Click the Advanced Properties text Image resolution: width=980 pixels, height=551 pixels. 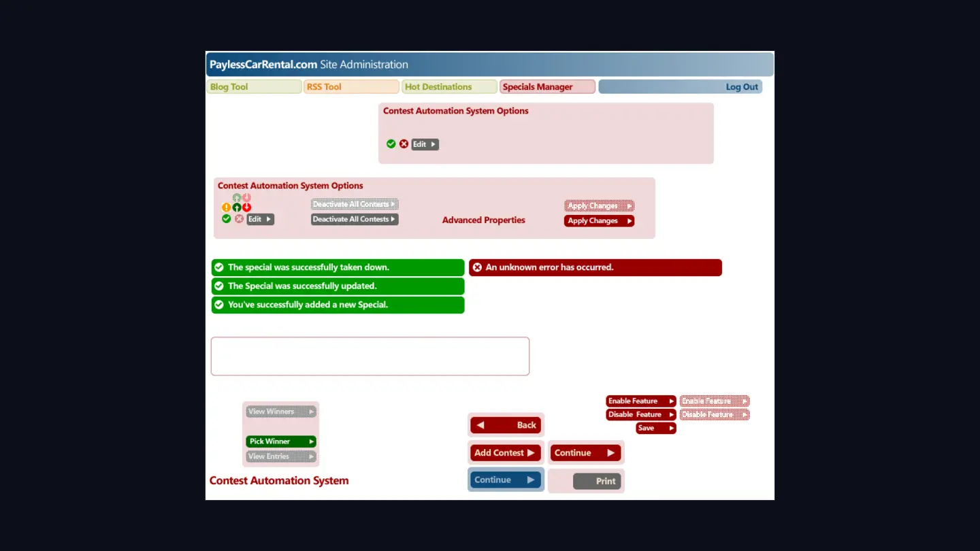(x=484, y=220)
